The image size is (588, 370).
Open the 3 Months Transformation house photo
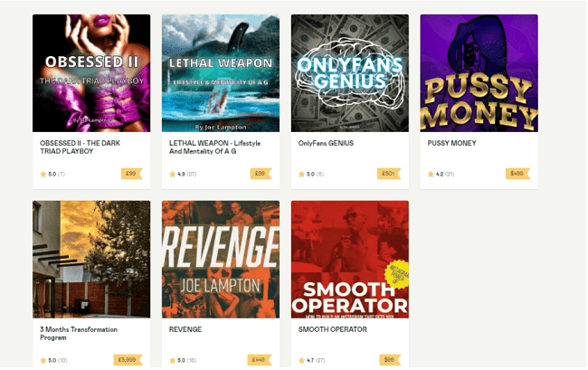tap(91, 260)
